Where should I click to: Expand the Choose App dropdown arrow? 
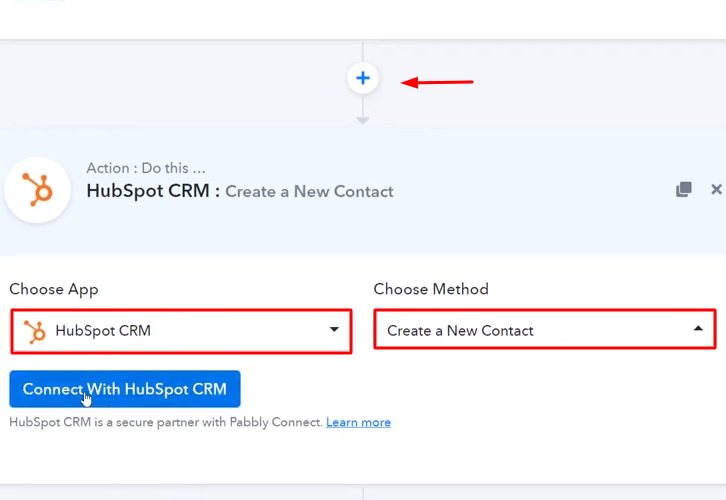coord(334,330)
